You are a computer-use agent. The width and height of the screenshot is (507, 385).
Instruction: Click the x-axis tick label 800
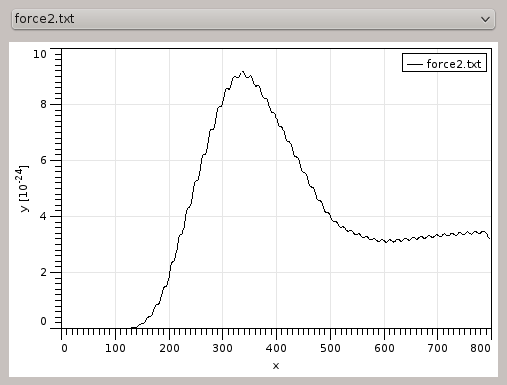click(x=480, y=348)
